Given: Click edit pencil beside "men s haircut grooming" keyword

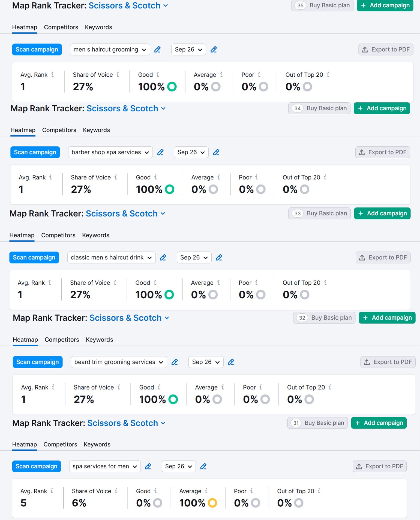Looking at the screenshot, I should tap(157, 50).
